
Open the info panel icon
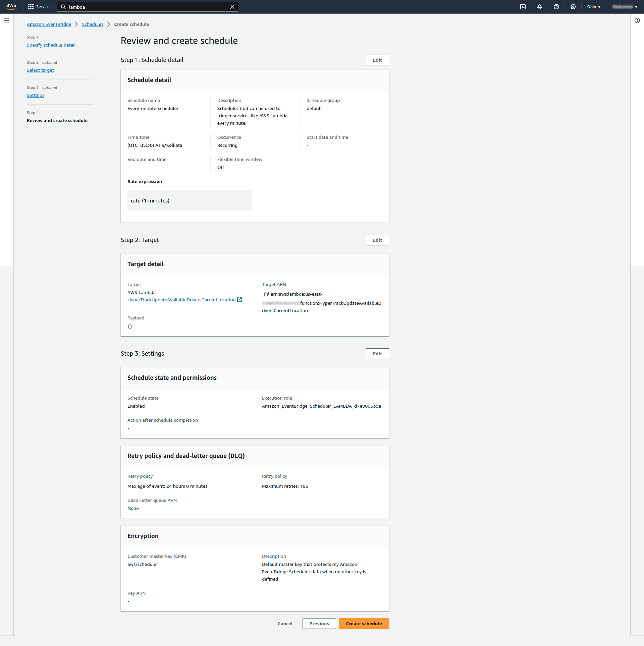click(x=637, y=20)
